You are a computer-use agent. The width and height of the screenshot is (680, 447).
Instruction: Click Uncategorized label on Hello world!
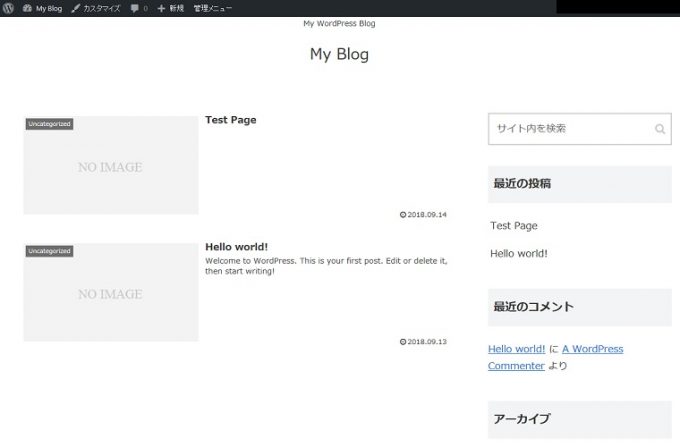coord(49,251)
